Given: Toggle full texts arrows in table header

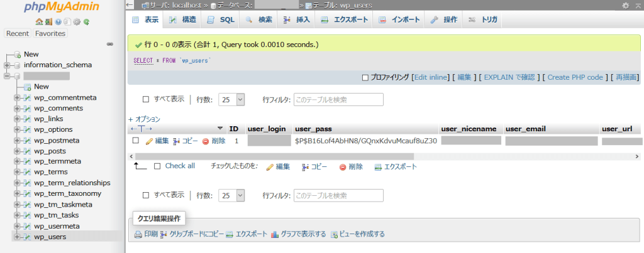Looking at the screenshot, I should pos(141,129).
